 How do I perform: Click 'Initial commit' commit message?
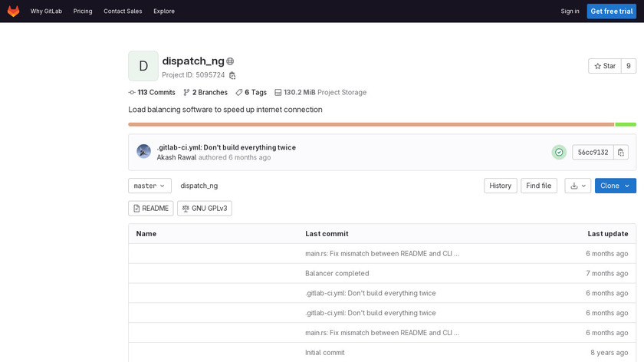325,353
